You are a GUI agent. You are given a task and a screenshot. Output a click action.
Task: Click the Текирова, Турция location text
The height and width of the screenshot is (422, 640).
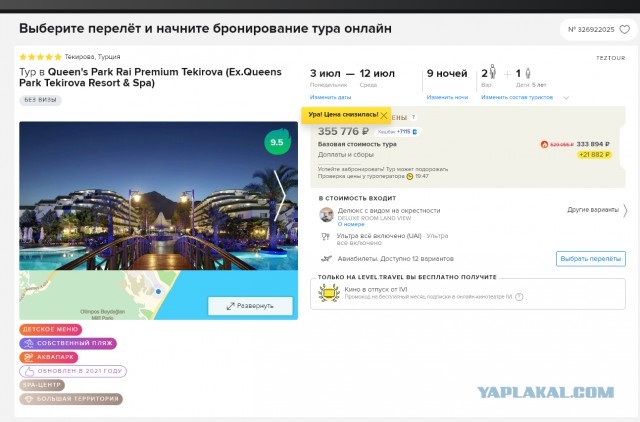point(92,57)
